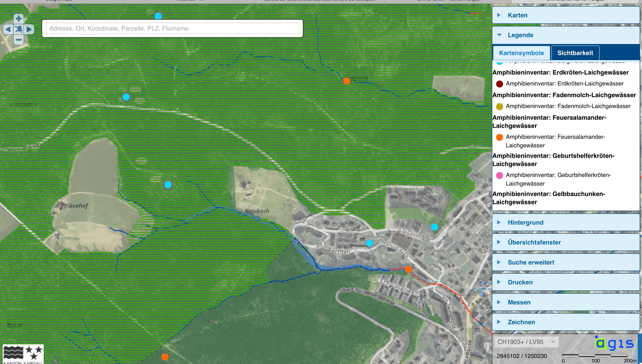Click the canton full-extent icon
Viewport: 642px width, 364px height.
19,29
